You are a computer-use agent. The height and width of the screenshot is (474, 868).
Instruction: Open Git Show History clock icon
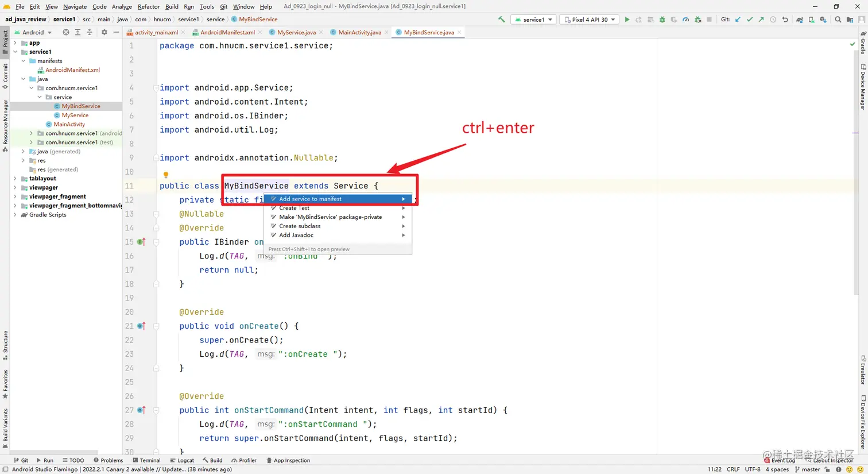(773, 20)
